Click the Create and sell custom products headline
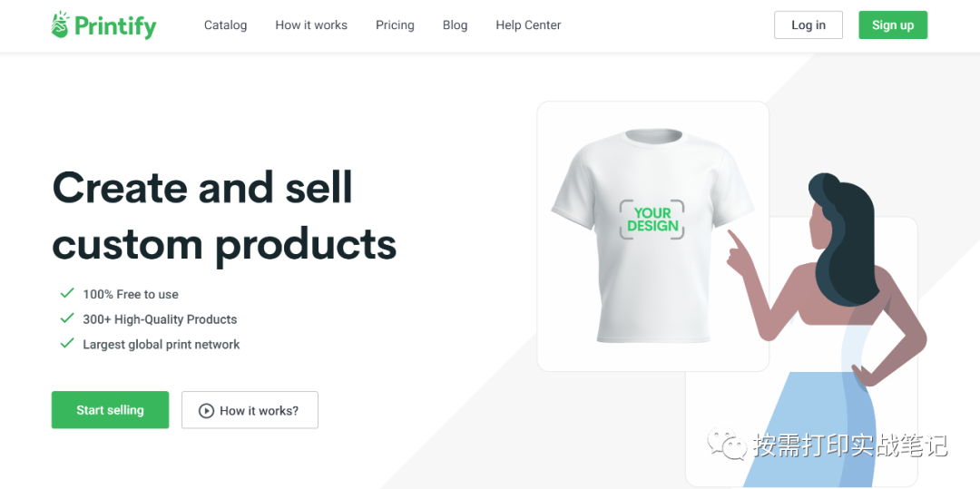The height and width of the screenshot is (489, 980). (224, 214)
